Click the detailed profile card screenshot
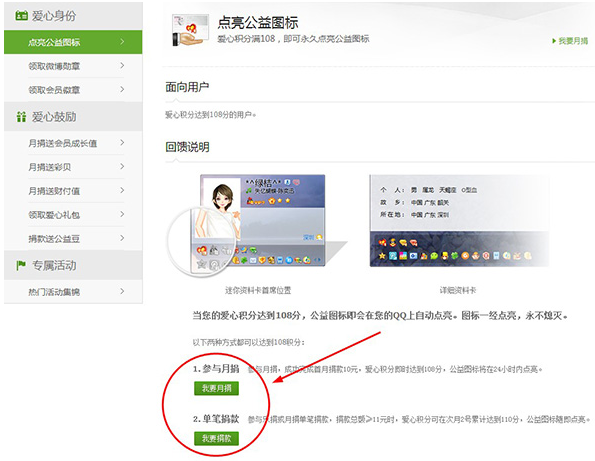595x461 pixels. tap(459, 220)
